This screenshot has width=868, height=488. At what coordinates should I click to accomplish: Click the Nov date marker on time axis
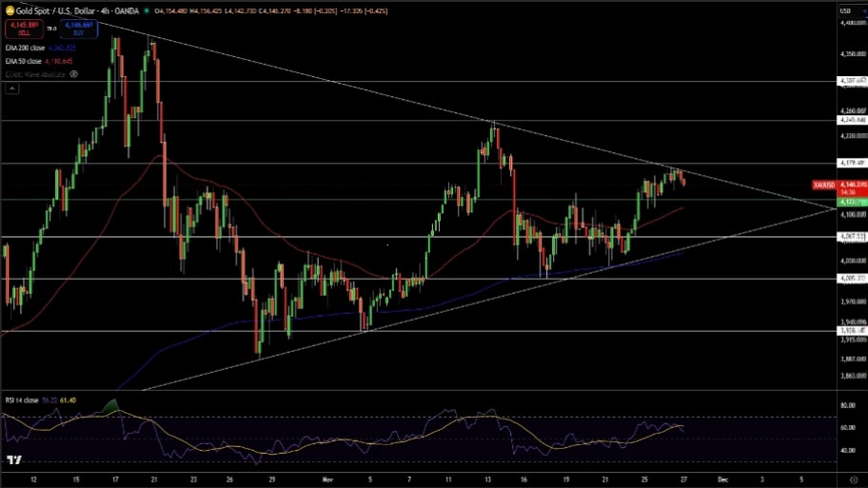pyautogui.click(x=325, y=481)
